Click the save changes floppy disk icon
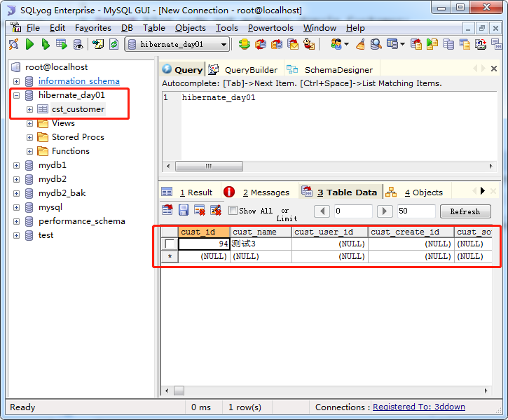508x420 pixels. tap(184, 210)
